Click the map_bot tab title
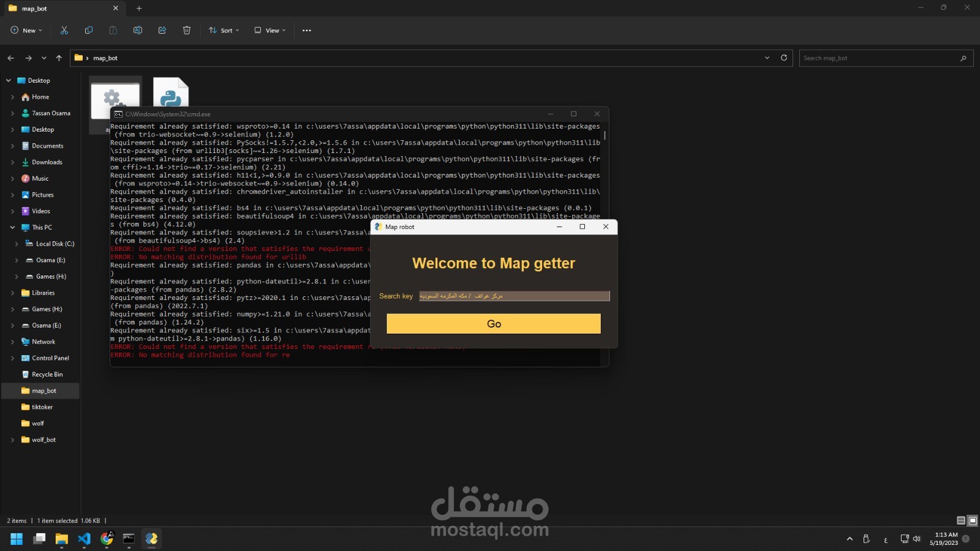 tap(34, 9)
